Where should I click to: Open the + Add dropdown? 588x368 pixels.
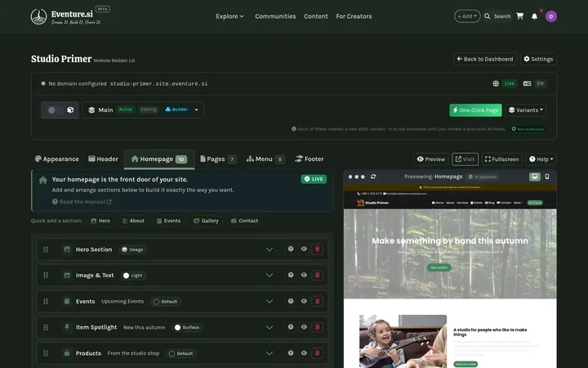[x=467, y=16]
